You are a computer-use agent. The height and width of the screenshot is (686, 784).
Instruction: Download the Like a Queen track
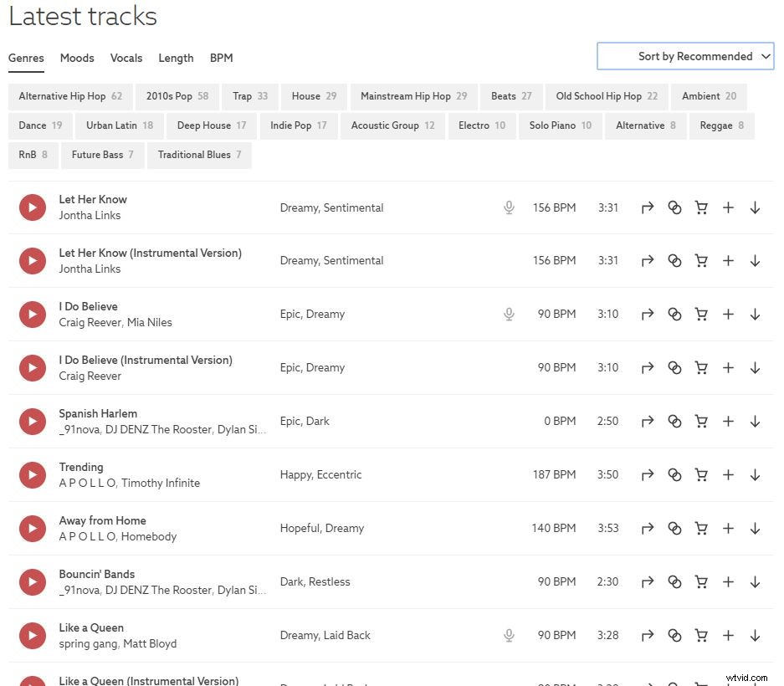pos(755,636)
